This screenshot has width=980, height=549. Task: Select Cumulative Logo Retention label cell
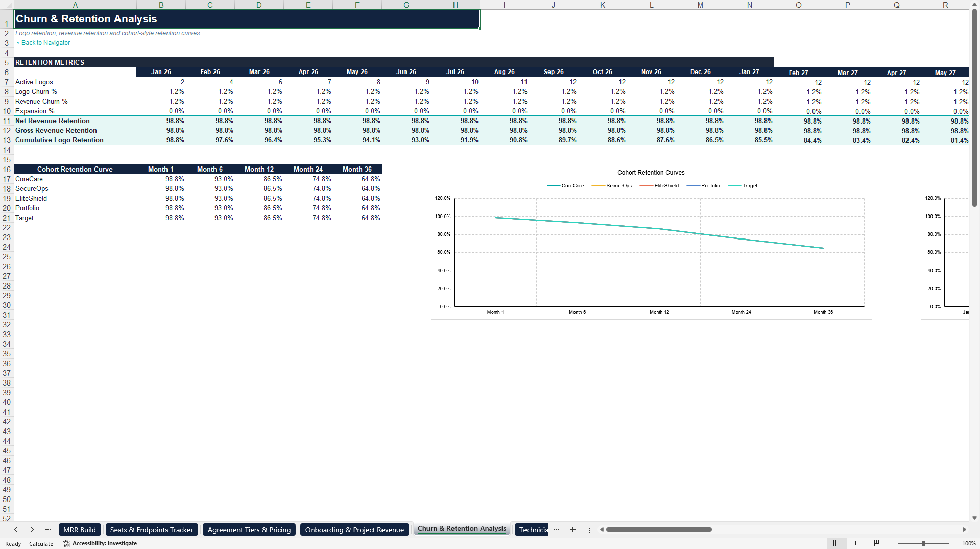[75, 140]
